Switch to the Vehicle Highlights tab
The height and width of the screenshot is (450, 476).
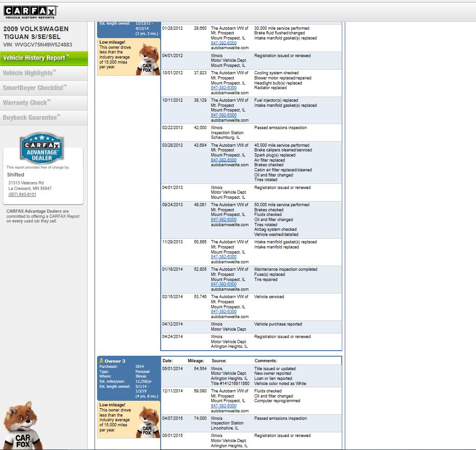click(44, 73)
